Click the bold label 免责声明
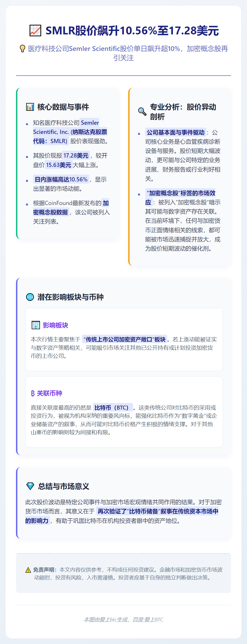The height and width of the screenshot is (644, 247). (x=45, y=570)
